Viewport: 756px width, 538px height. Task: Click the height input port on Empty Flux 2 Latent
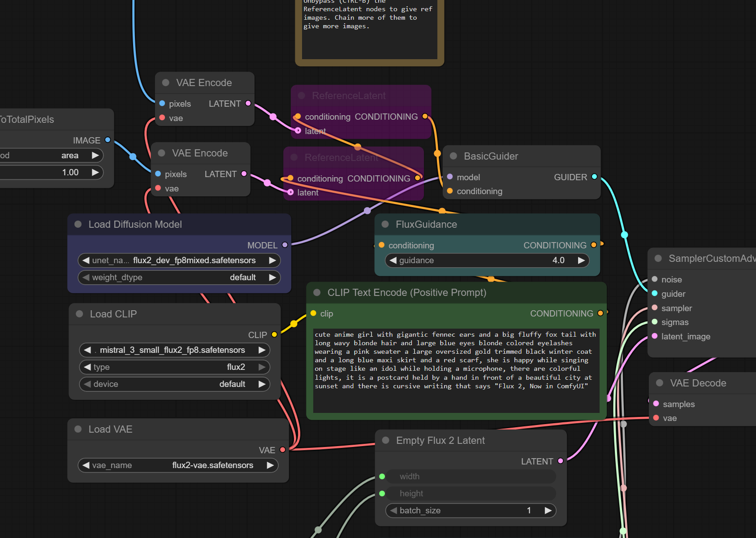click(382, 493)
